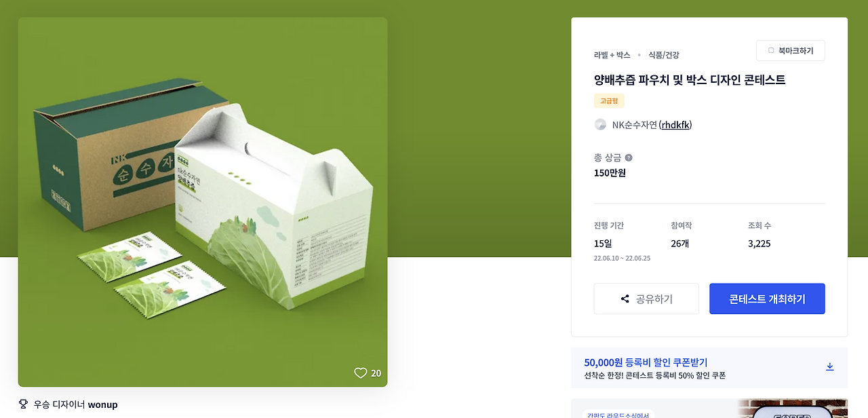Screen dimensions: 868x418
Task: Click winning designer name wonup
Action: [x=104, y=404]
